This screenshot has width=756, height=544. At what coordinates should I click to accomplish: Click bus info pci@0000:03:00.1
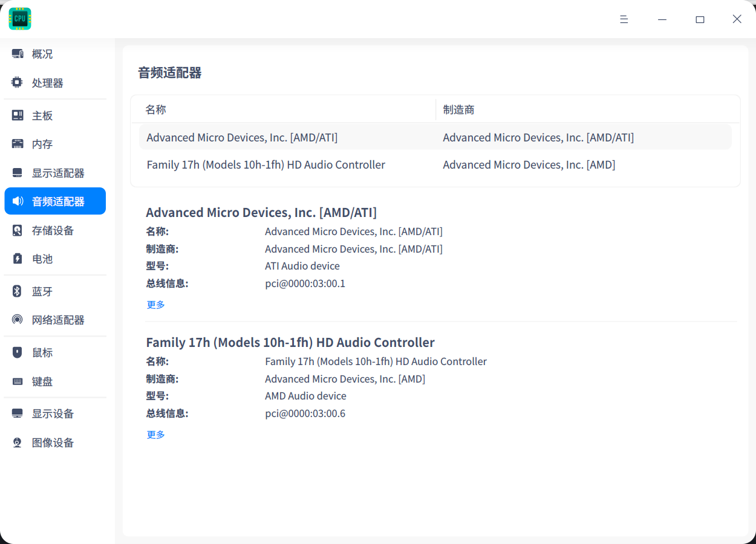point(305,283)
